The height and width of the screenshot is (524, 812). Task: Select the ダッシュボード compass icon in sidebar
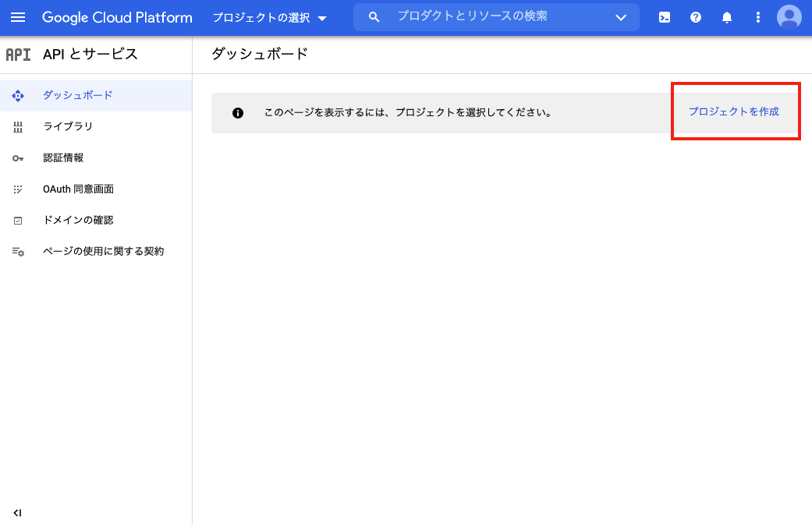coord(17,95)
